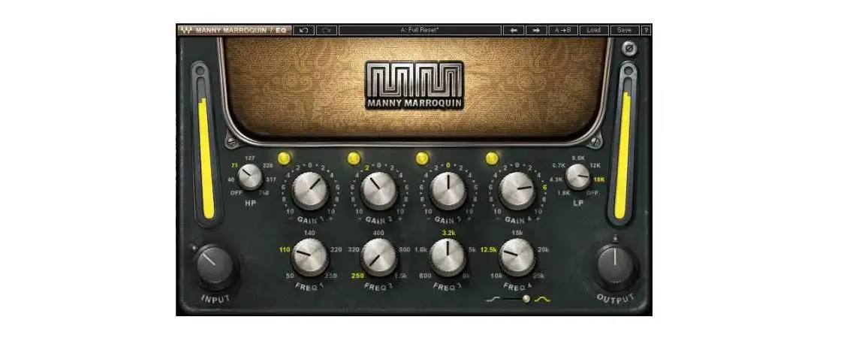The image size is (868, 347).
Task: Toggle the phase invert Ø button
Action: pos(628,49)
